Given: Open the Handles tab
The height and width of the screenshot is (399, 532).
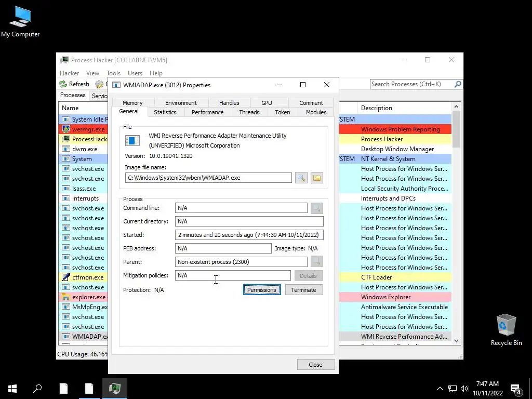Looking at the screenshot, I should pyautogui.click(x=229, y=103).
